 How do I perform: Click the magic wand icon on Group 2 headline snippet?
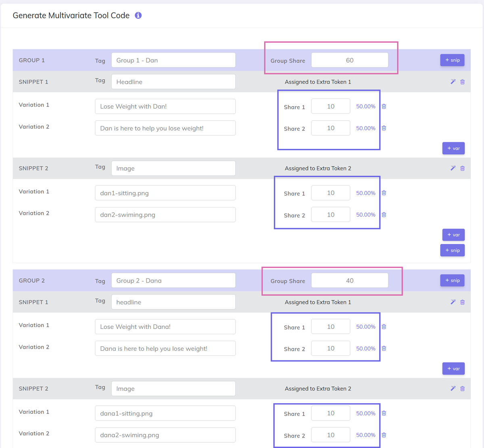point(453,302)
